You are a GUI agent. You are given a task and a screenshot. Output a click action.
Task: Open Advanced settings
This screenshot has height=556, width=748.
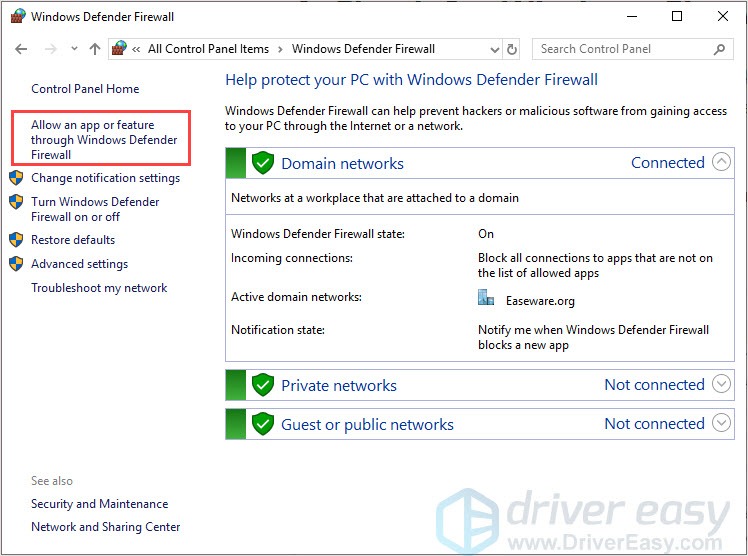tap(80, 264)
